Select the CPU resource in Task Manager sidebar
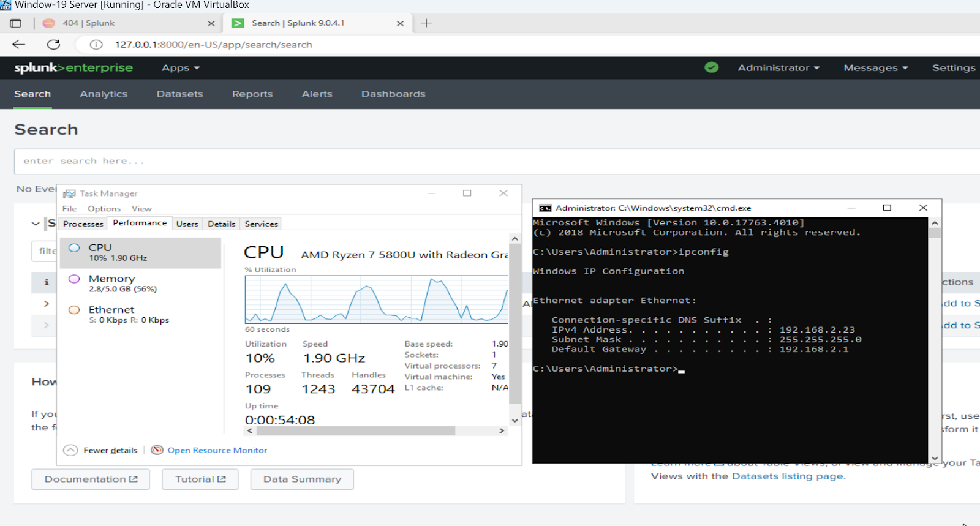 141,252
